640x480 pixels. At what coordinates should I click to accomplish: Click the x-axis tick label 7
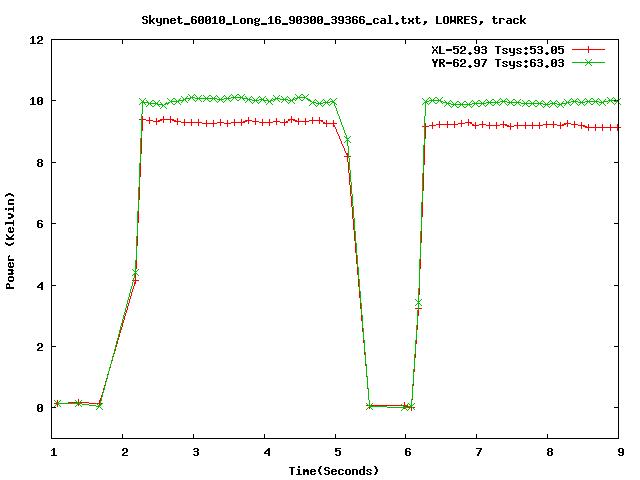pos(479,452)
